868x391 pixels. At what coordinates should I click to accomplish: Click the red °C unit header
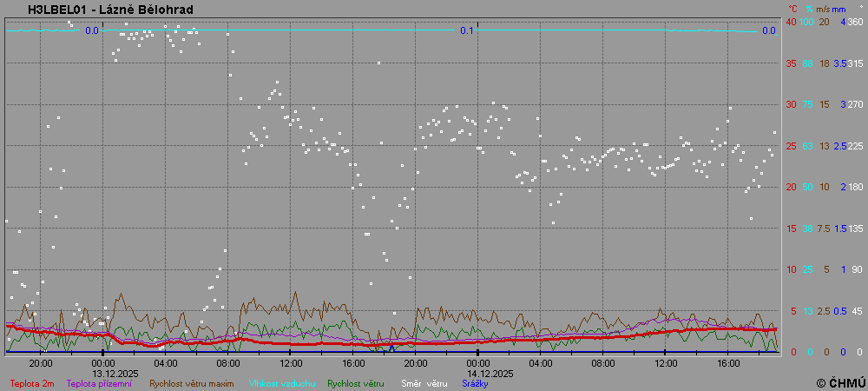792,9
